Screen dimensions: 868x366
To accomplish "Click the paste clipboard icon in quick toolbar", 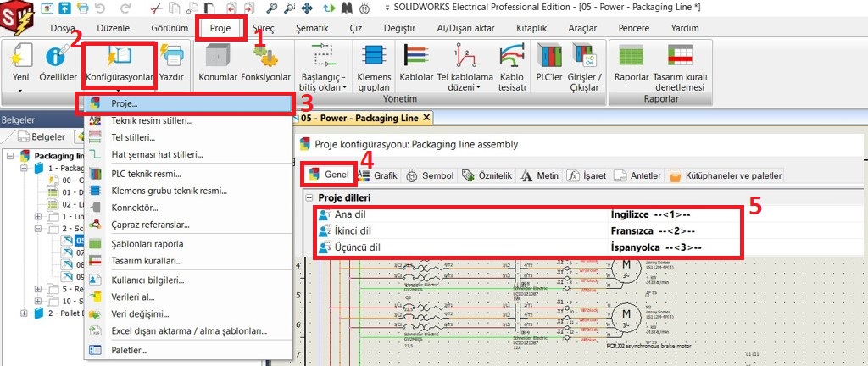I will click(x=210, y=8).
